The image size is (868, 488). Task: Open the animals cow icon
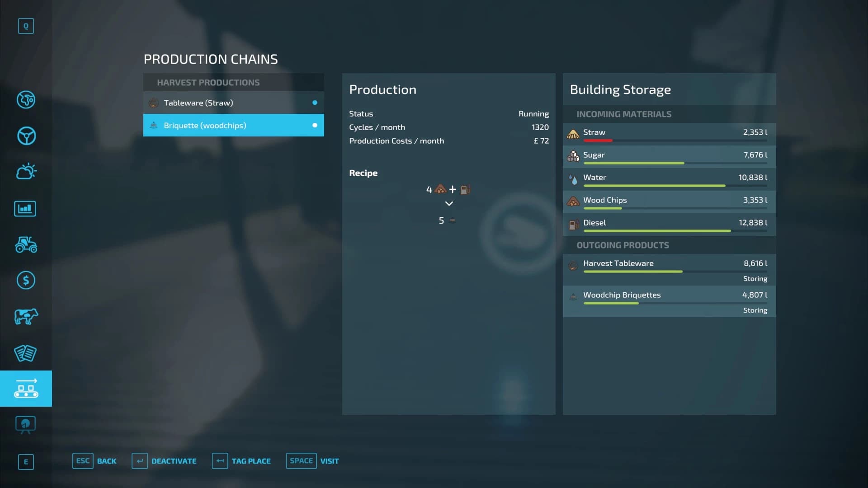pos(26,316)
